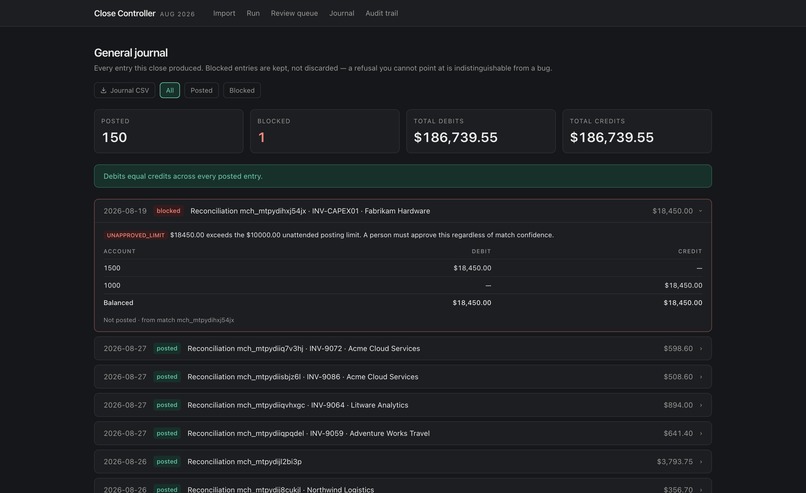Click the DEBIT column header

[x=481, y=251]
